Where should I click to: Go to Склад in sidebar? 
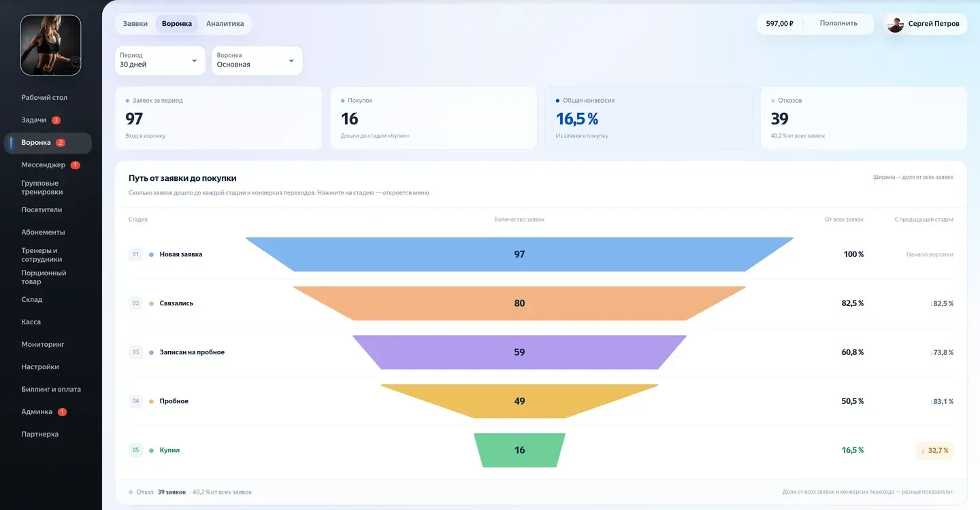pos(32,300)
